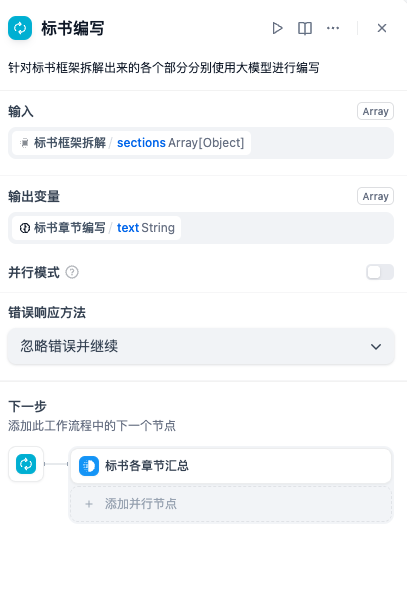Open the 标书各章节汇总 next node

231,466
